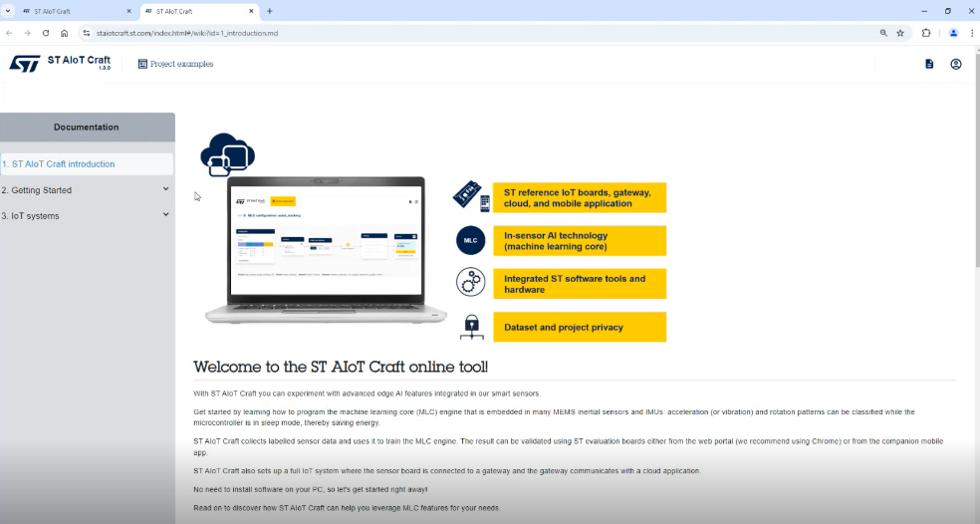The image size is (980, 524).
Task: Click paragraph starting 'With ST AIoT Craft you can'
Action: 367,393
